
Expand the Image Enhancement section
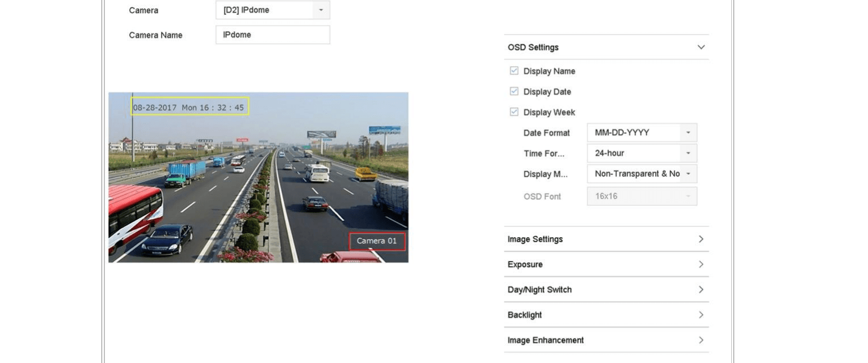(x=606, y=340)
